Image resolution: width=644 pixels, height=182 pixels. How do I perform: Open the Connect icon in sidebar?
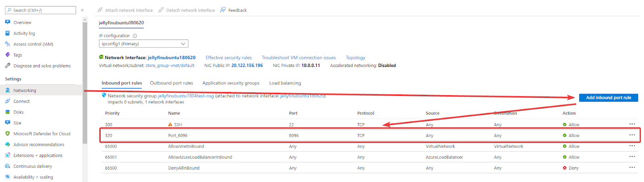(8, 101)
